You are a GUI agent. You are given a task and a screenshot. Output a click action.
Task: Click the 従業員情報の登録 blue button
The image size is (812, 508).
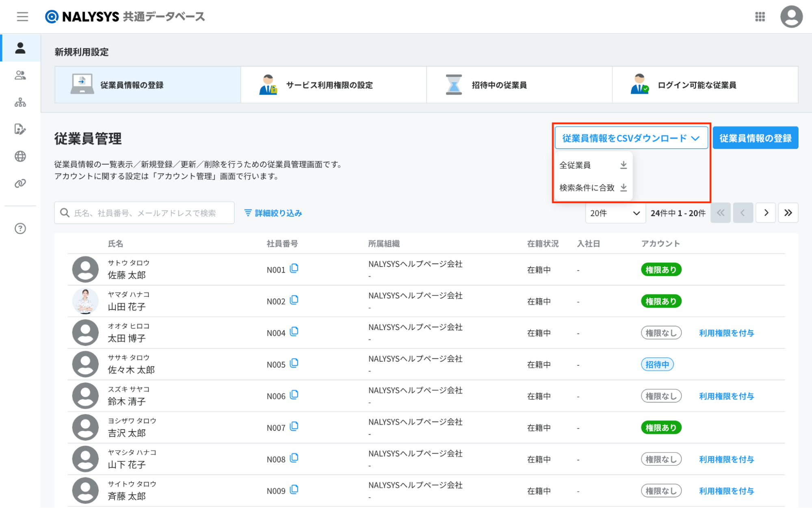tap(755, 138)
